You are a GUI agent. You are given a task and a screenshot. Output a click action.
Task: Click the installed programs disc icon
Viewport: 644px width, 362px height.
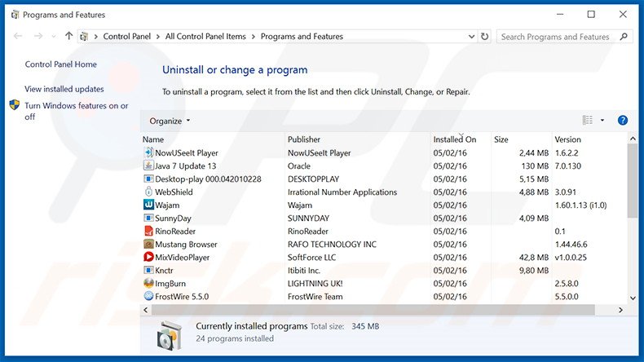(170, 335)
